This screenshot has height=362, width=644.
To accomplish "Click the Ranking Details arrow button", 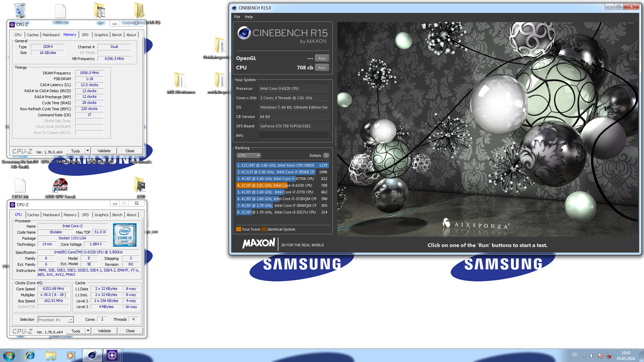I will pyautogui.click(x=326, y=156).
